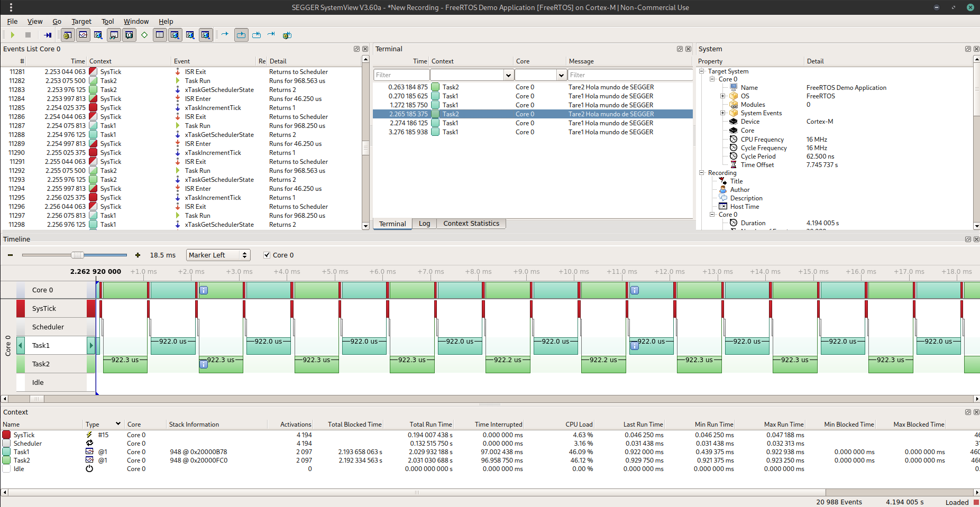Click the info marker on Task2 timeline row
Image resolution: width=980 pixels, height=507 pixels.
(x=204, y=364)
